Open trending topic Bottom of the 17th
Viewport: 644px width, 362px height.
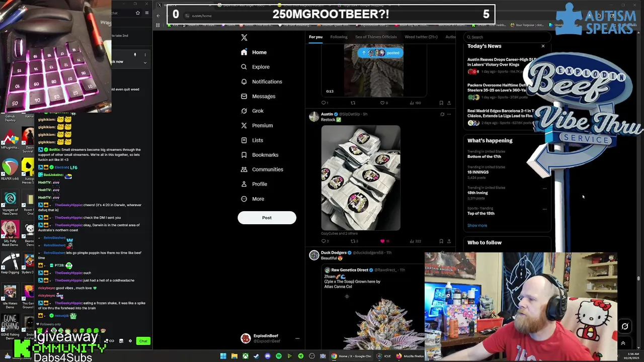tap(484, 156)
